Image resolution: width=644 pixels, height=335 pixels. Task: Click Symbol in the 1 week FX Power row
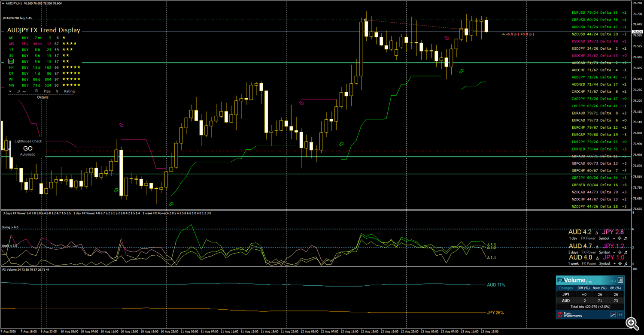605,263
